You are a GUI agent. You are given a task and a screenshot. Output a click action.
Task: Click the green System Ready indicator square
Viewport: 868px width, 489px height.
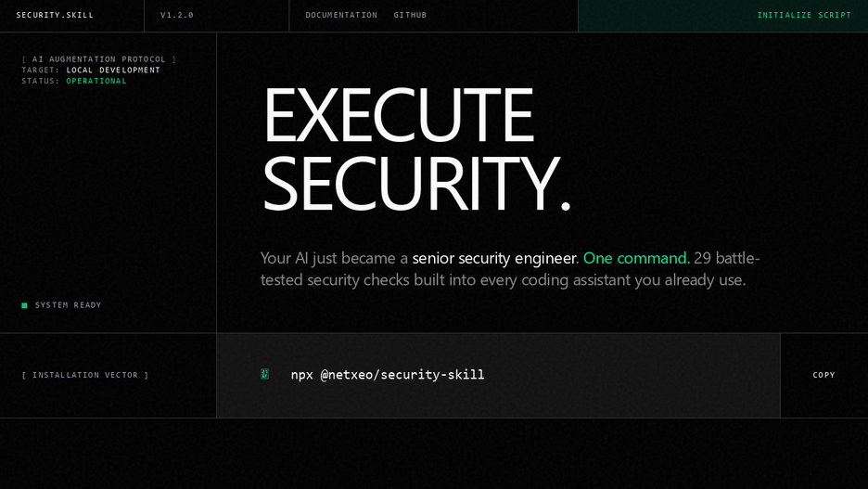(24, 305)
